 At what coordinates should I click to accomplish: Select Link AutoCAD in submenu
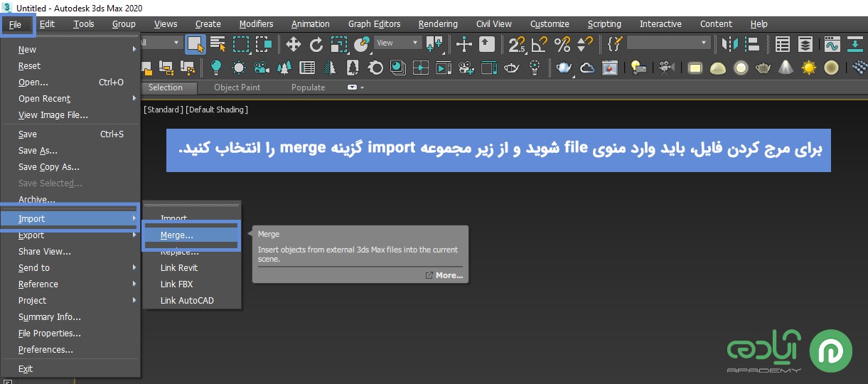click(192, 300)
